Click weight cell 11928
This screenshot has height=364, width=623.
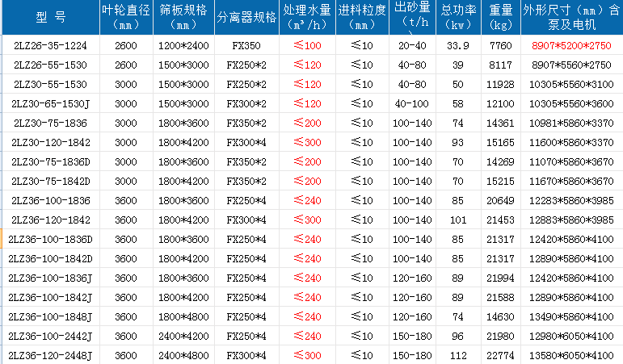coord(501,84)
